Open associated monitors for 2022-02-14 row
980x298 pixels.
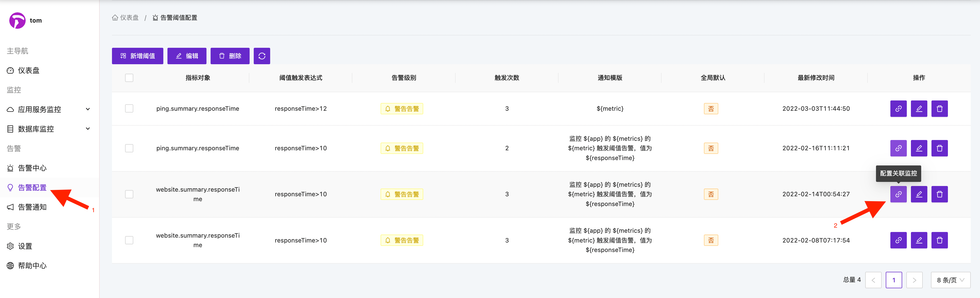(898, 194)
